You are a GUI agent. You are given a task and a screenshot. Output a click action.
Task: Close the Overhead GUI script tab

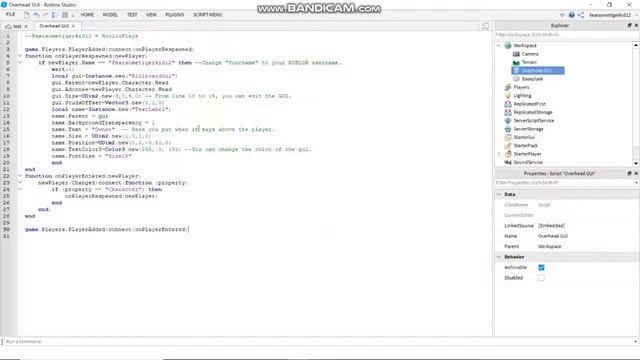pos(73,26)
